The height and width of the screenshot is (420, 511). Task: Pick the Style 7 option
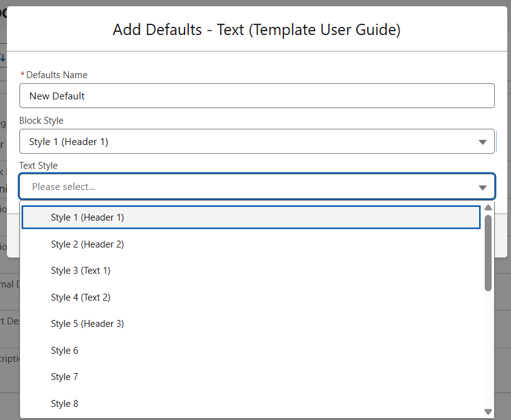pos(65,377)
